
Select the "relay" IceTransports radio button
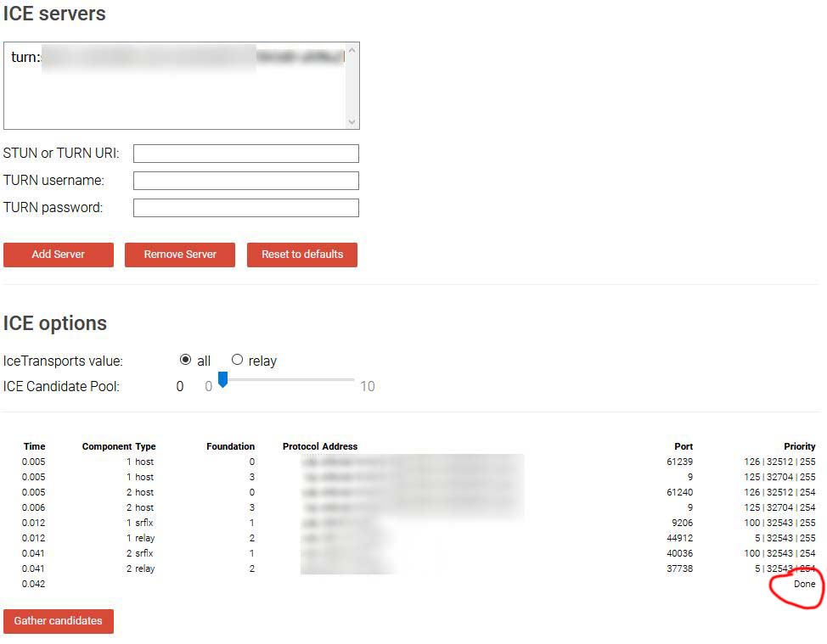[237, 360]
